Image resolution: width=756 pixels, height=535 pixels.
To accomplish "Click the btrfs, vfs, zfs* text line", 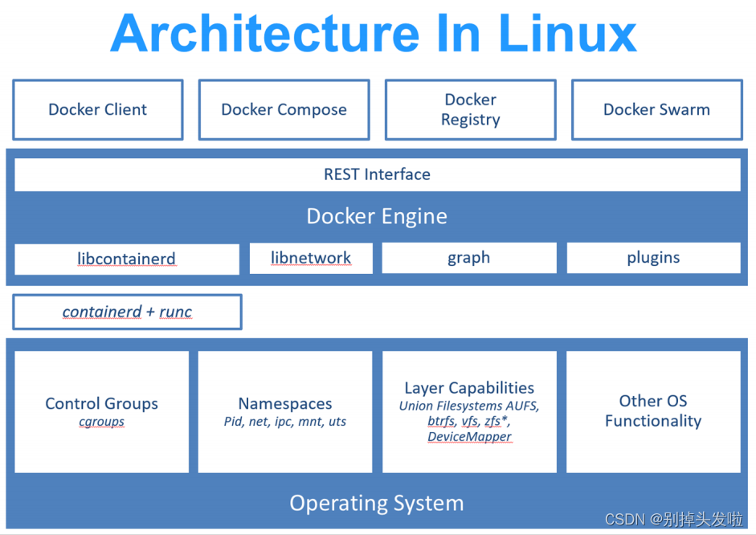I will click(x=469, y=421).
